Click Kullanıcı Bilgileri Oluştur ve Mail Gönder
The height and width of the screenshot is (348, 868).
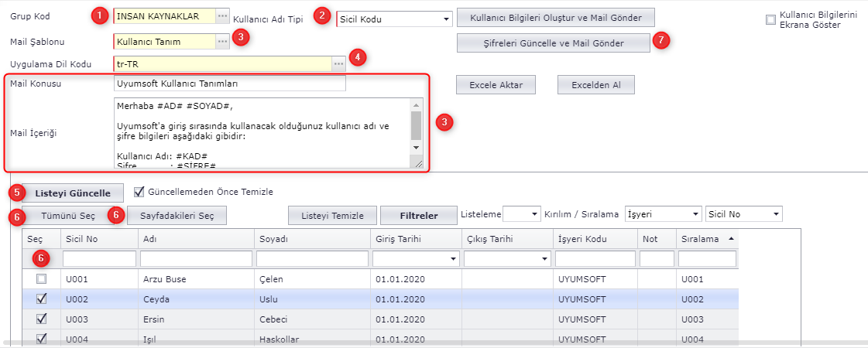pos(555,17)
